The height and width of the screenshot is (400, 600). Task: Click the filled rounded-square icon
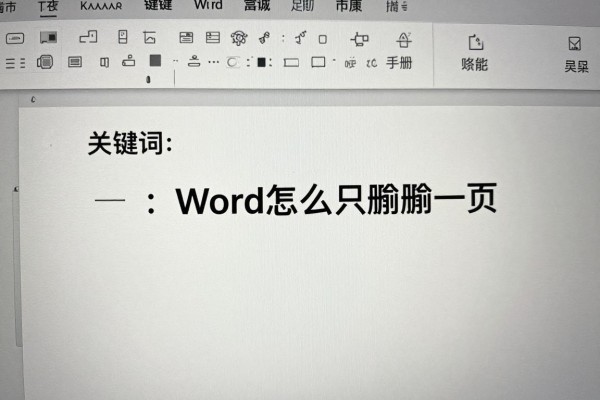(x=45, y=62)
